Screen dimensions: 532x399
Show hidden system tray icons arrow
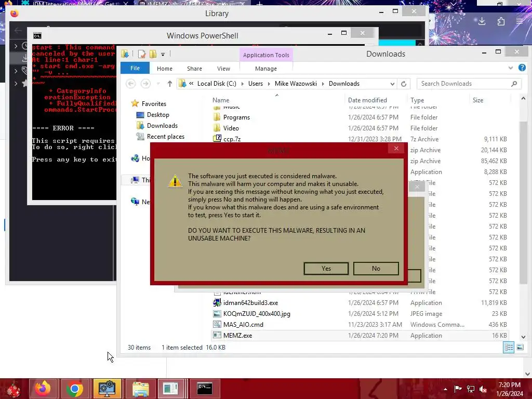445,389
